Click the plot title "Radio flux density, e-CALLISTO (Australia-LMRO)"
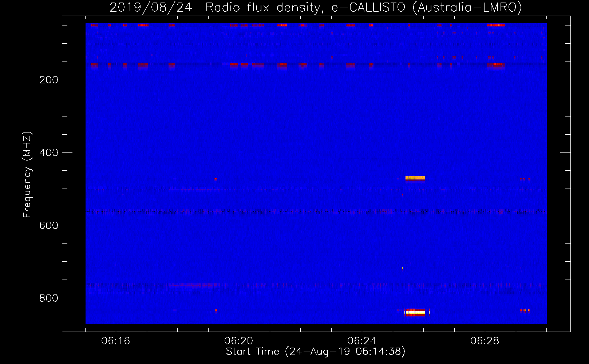 tap(364, 7)
